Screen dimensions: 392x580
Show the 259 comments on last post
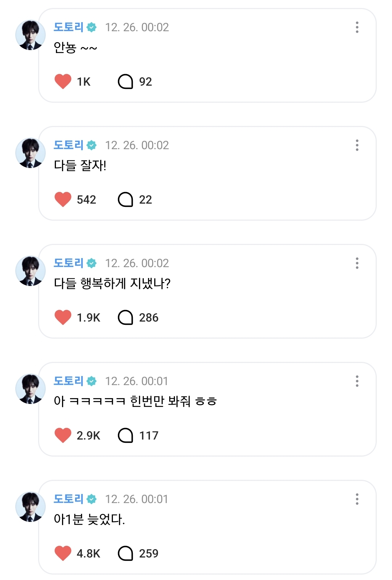click(126, 553)
